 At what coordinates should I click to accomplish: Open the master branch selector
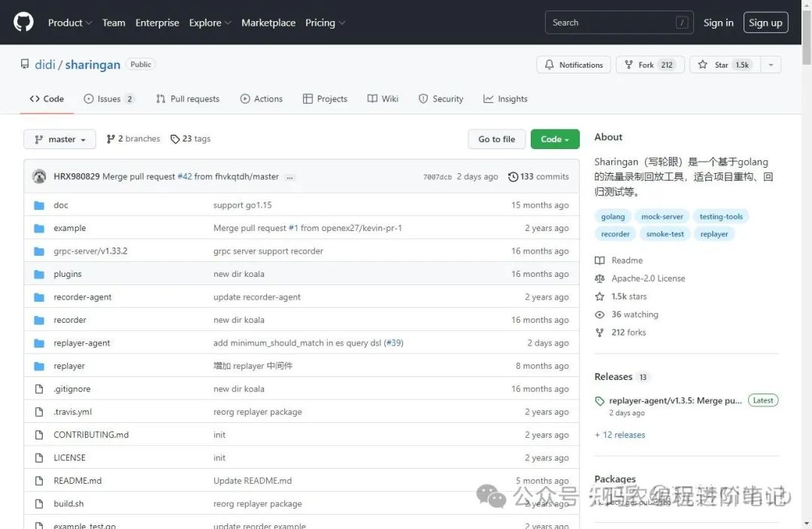click(59, 139)
